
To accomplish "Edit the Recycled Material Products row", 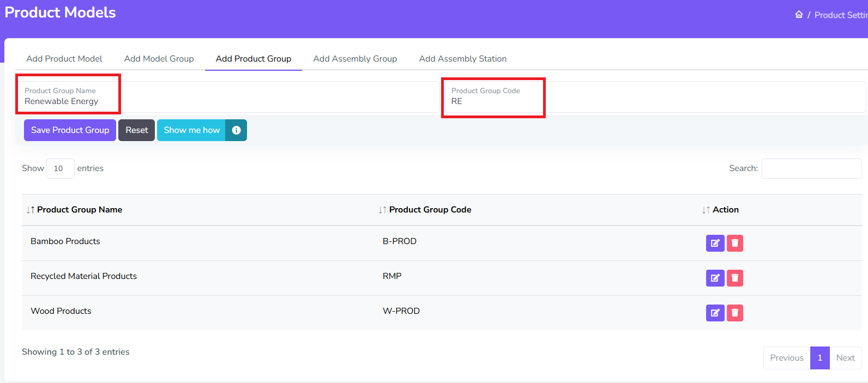I will 715,278.
